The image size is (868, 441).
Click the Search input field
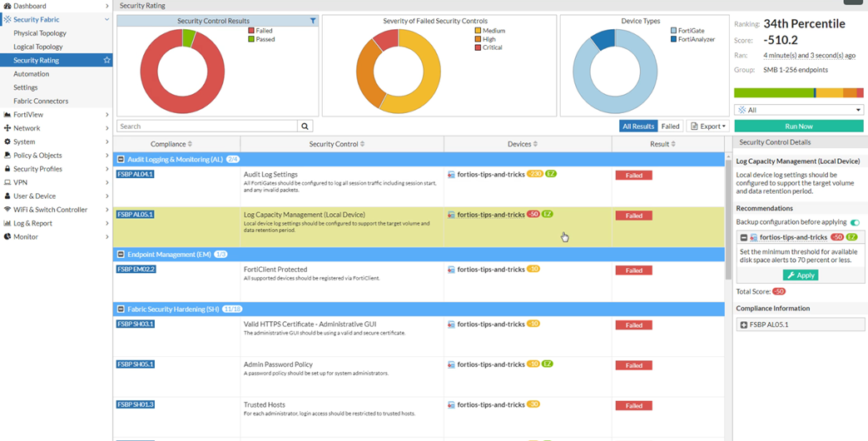tap(207, 126)
